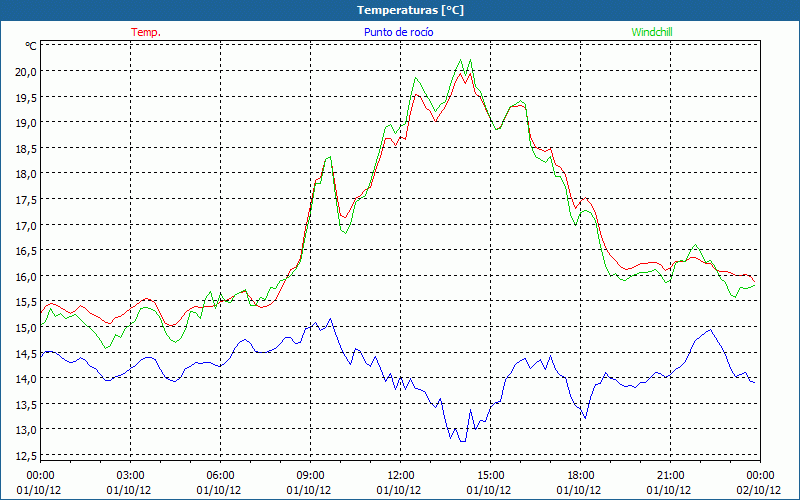The width and height of the screenshot is (800, 500).
Task: Click the '21:00' time axis label
Action: pos(670,476)
